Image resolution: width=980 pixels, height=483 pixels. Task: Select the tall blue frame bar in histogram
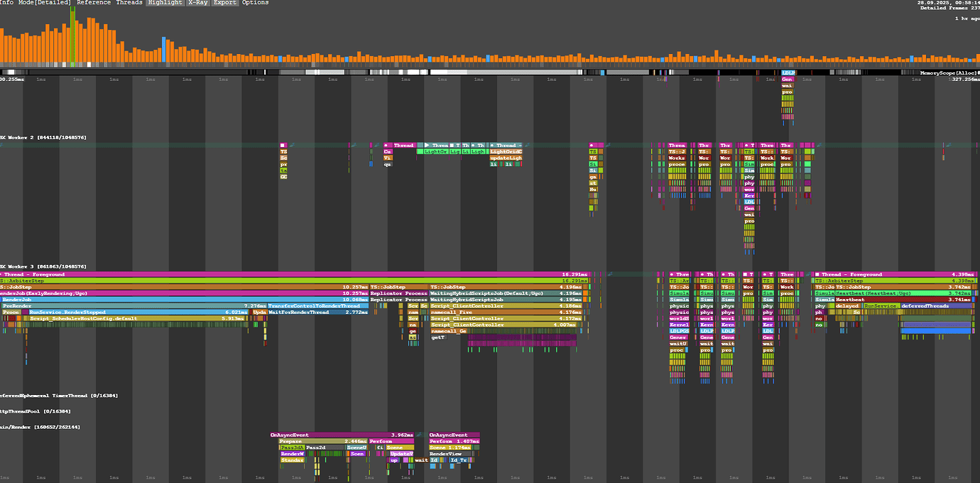pos(165,51)
